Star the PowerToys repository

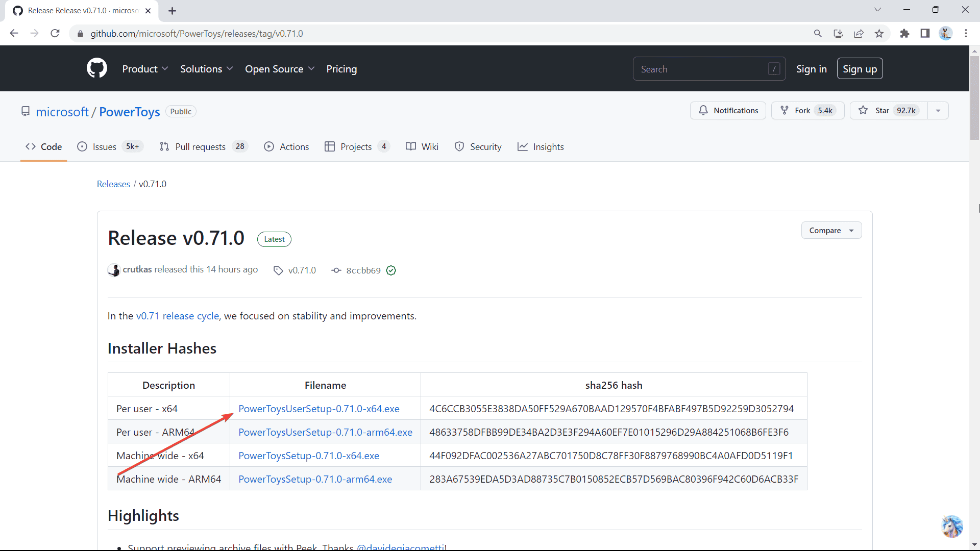click(889, 111)
